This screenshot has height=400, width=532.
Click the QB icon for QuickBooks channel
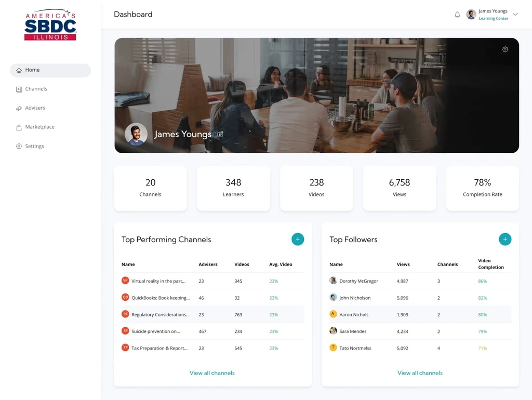point(125,298)
